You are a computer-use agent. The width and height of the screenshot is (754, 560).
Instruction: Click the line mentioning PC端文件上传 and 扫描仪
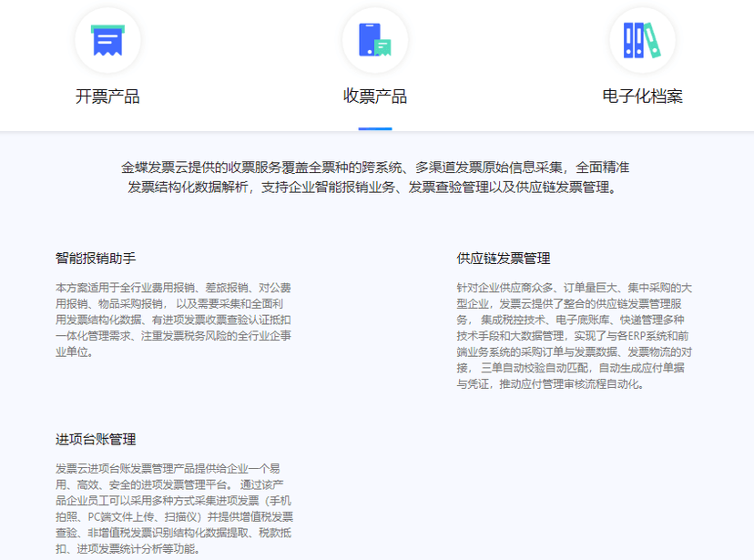pyautogui.click(x=173, y=516)
